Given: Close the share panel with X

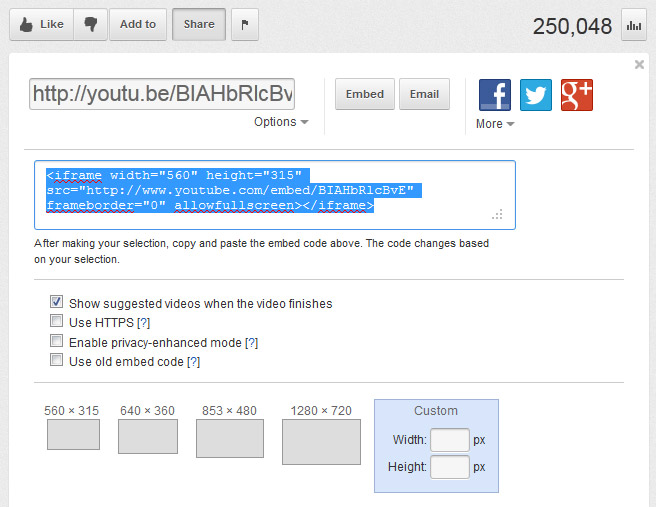Looking at the screenshot, I should pyautogui.click(x=639, y=64).
